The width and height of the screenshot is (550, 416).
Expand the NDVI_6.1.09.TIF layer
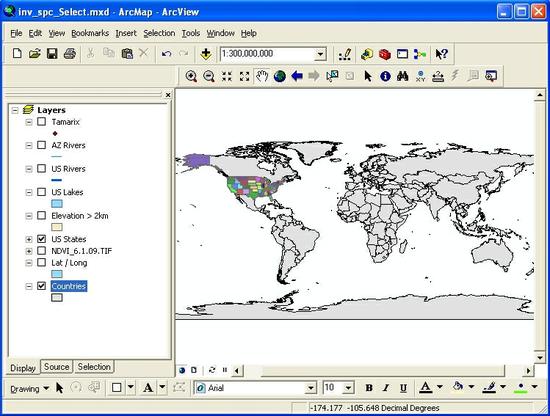29,251
